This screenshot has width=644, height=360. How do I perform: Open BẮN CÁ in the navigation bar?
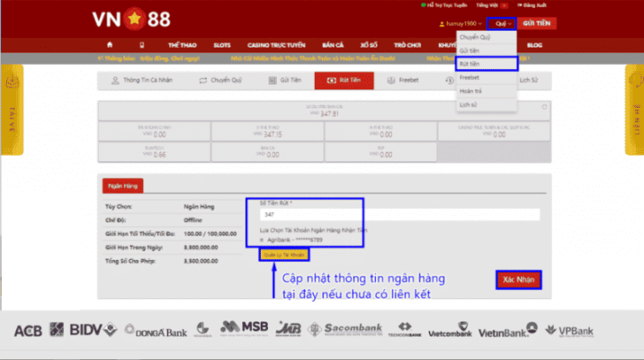[x=333, y=45]
